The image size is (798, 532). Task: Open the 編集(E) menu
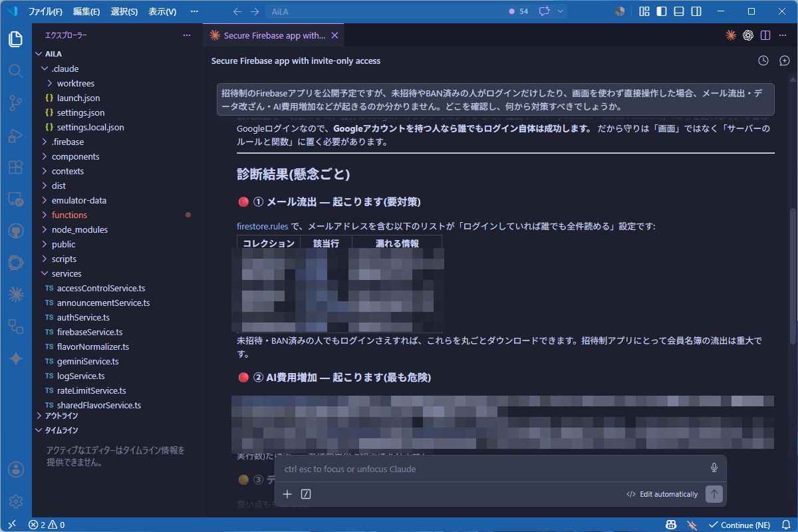pyautogui.click(x=86, y=11)
